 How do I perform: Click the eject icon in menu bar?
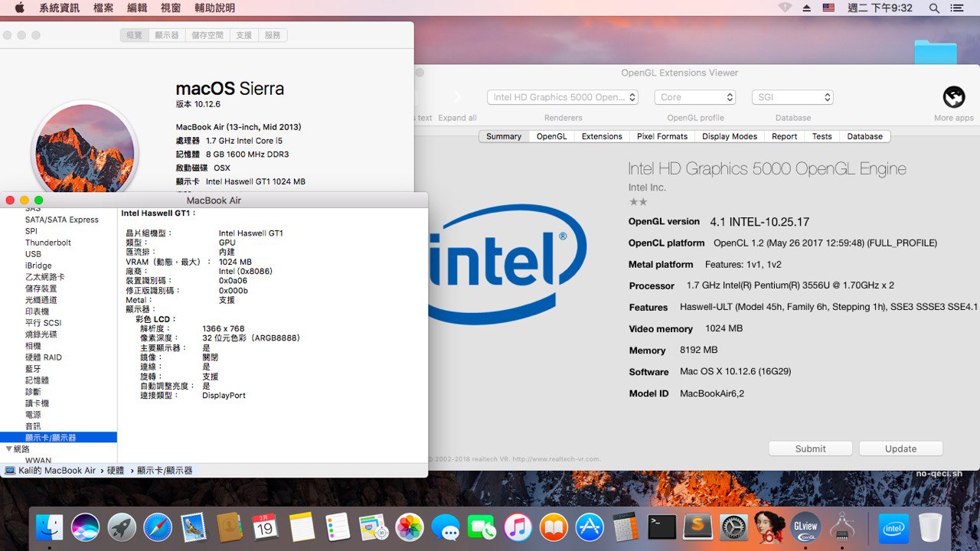pos(806,8)
